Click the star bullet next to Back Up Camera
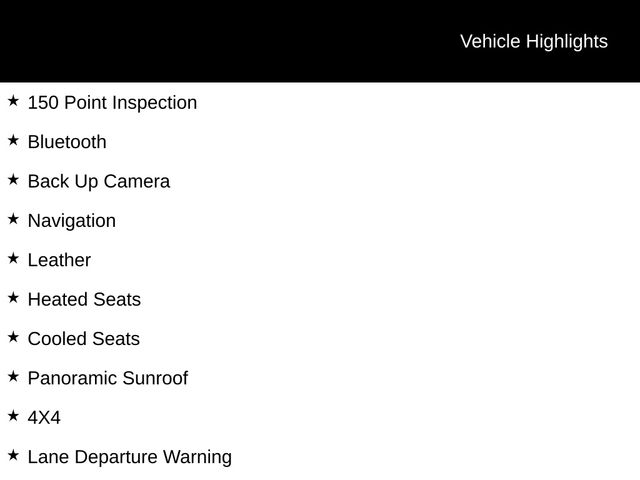 pos(13,180)
